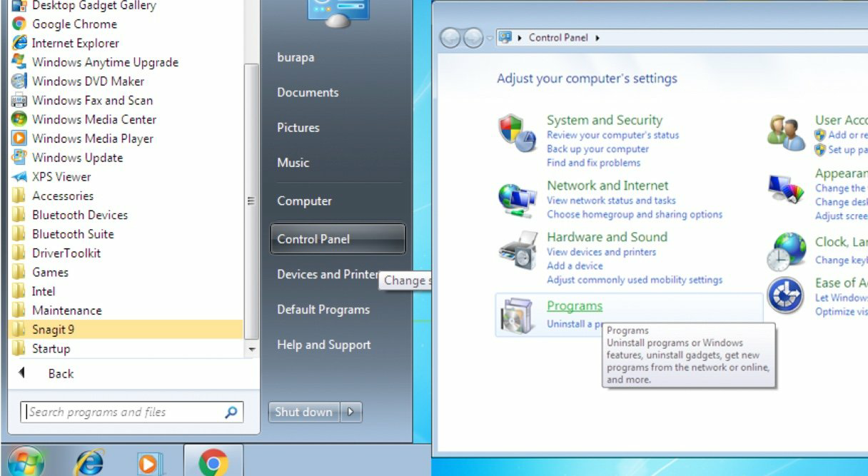Viewport: 868px width, 476px height.
Task: Click Control Panel back navigation button
Action: coord(450,38)
